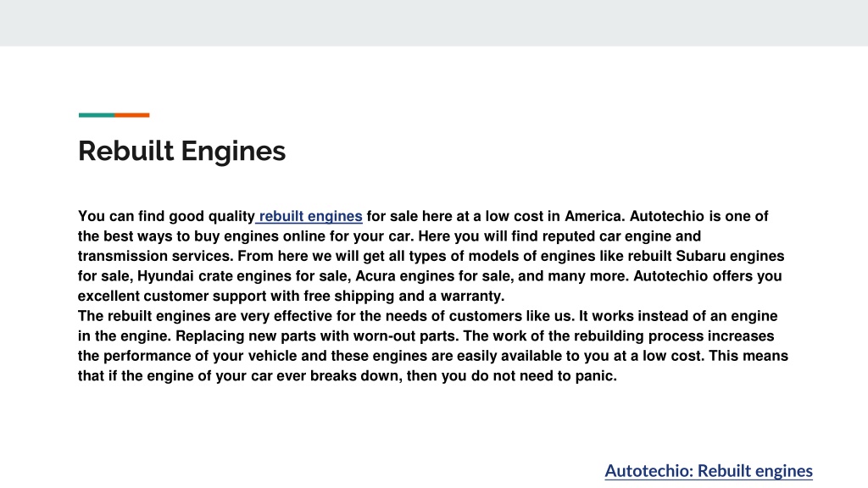
Task: Open the "Autotechio: Rebuilt engines" footer link
Action: [709, 471]
